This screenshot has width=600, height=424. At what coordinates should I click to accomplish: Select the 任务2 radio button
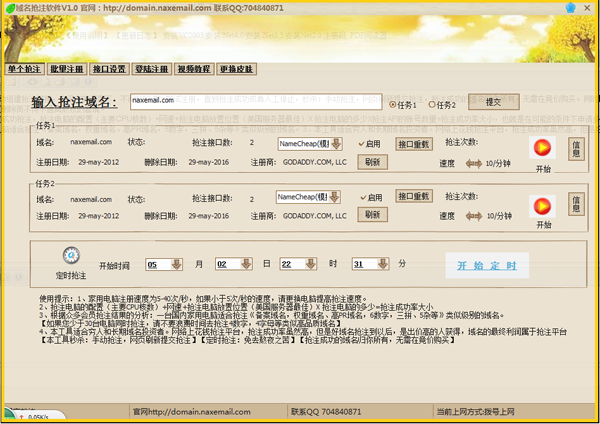432,104
